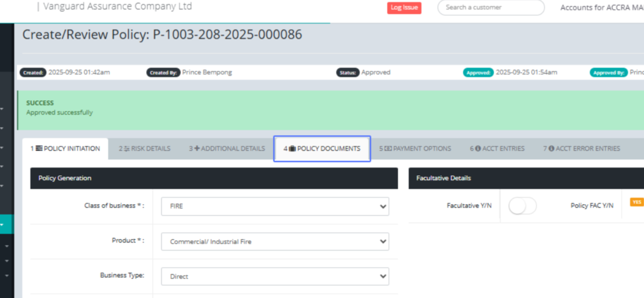Open the Class of business dropdown
Image resolution: width=644 pixels, height=298 pixels.
pos(275,206)
